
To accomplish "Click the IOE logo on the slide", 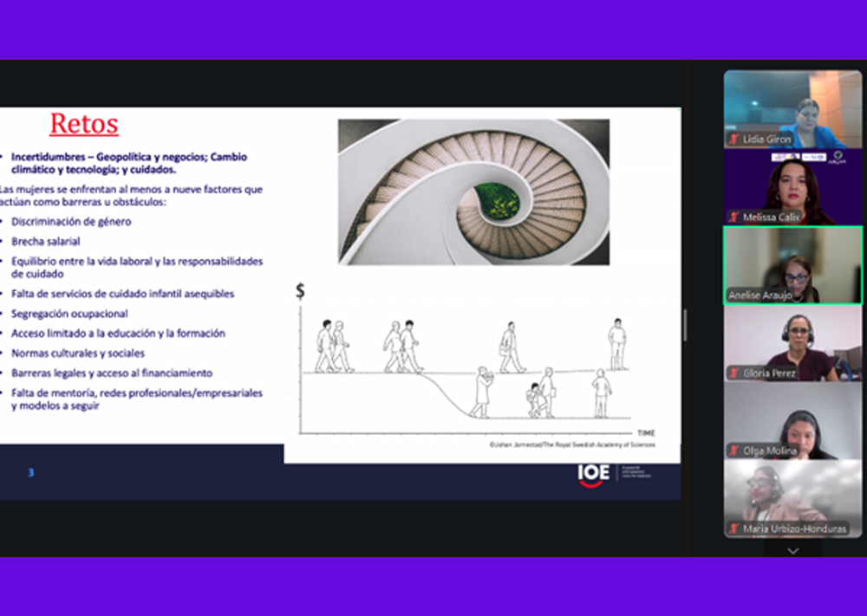I will point(594,474).
